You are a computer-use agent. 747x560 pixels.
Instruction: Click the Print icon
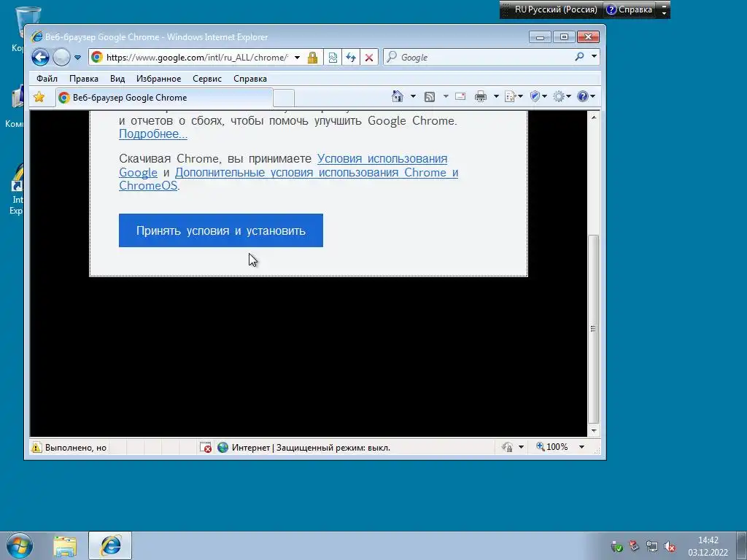[x=481, y=97]
